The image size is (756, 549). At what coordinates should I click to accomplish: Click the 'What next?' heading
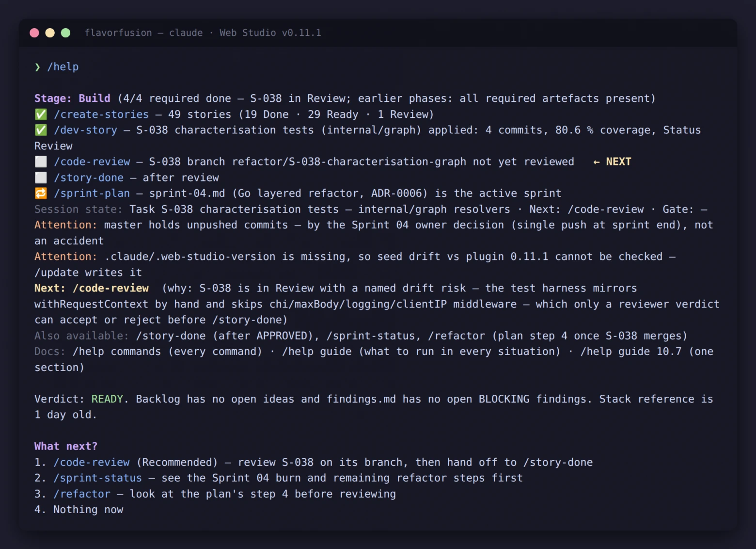point(66,447)
